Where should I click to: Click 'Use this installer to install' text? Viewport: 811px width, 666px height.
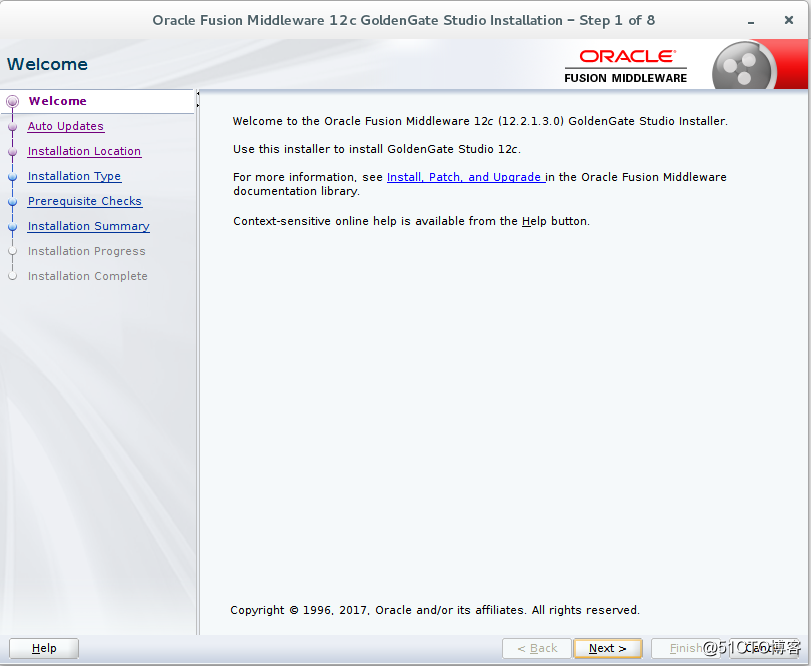pyautogui.click(x=377, y=149)
